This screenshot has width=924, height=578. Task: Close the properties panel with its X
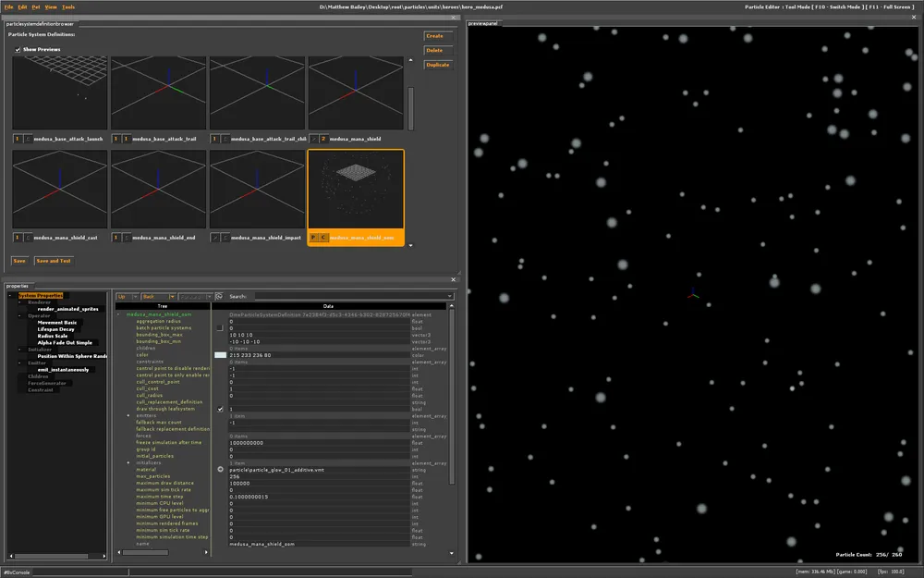pos(453,278)
